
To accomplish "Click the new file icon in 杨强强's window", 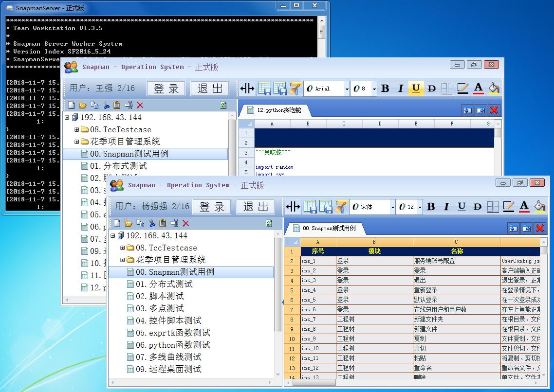I will [x=117, y=223].
